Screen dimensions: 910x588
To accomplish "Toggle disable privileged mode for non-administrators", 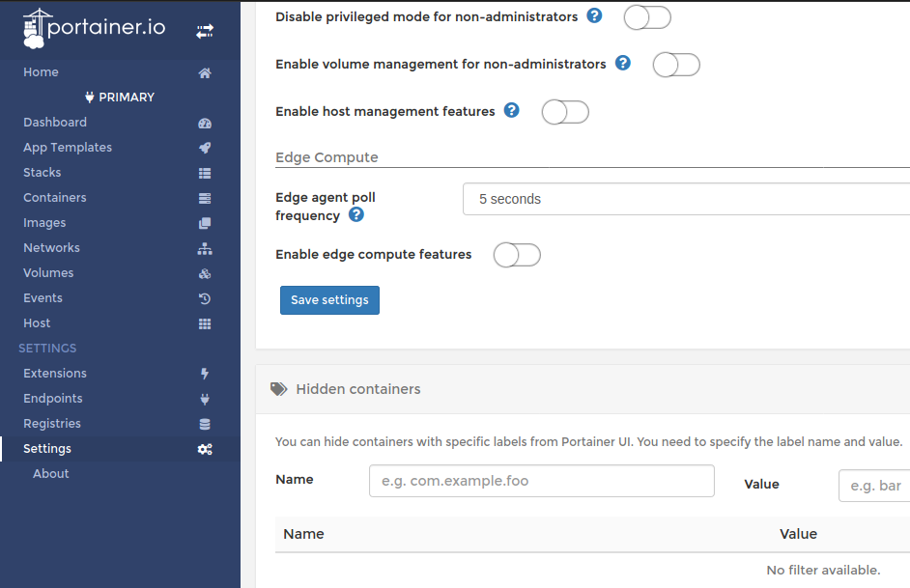I will [x=646, y=16].
